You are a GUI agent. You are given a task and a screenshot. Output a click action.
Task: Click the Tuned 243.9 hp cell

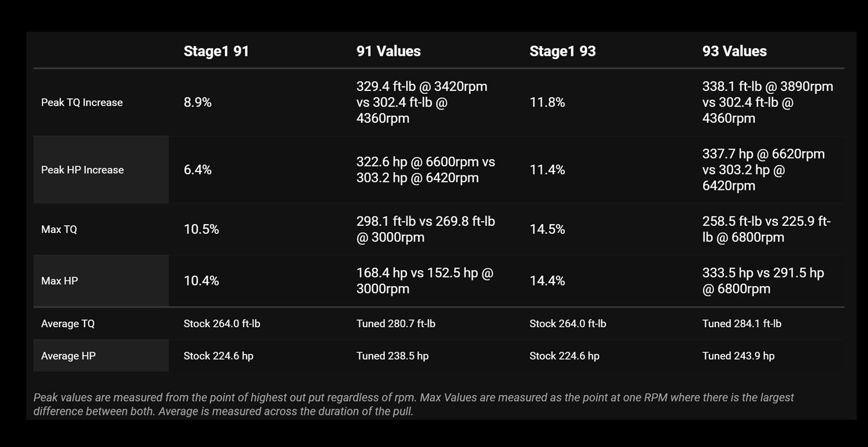[x=738, y=356]
